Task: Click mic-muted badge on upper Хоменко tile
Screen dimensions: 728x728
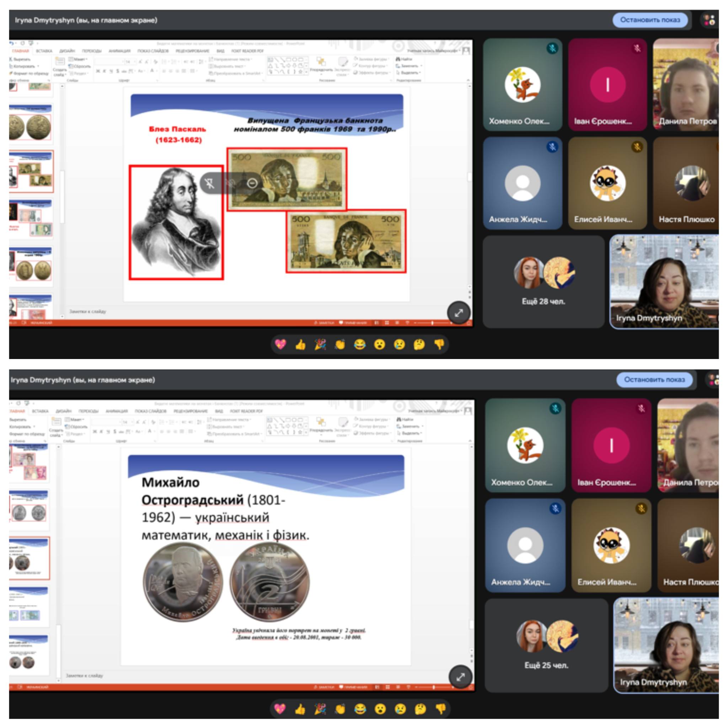Action: pyautogui.click(x=552, y=48)
